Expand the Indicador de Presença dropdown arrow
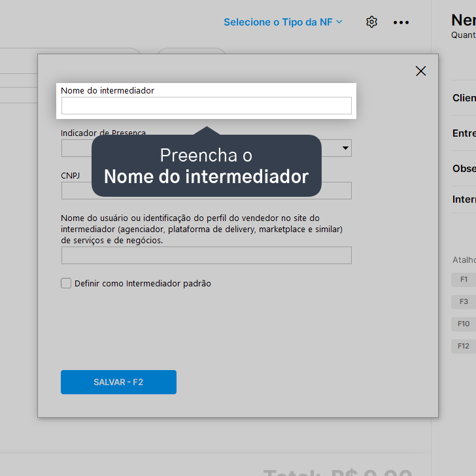This screenshot has height=476, width=476. coord(345,148)
